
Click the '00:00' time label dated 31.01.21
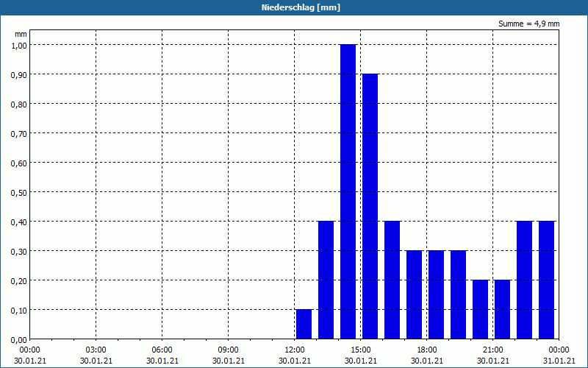click(x=559, y=350)
